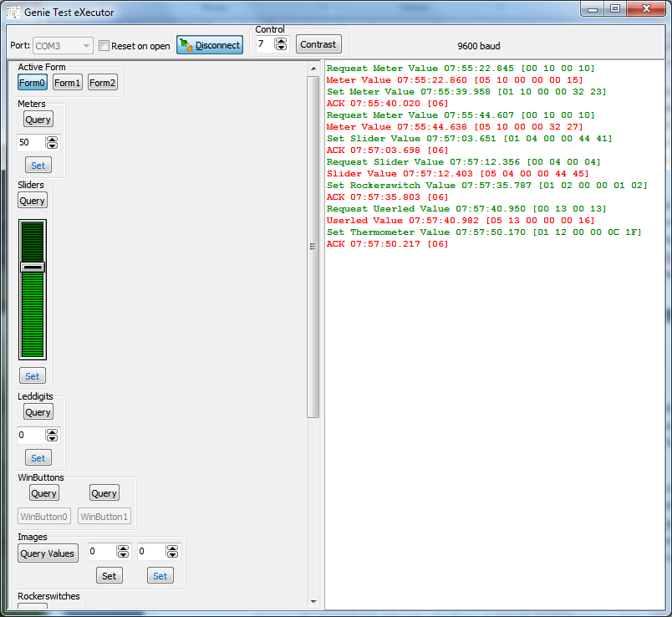672x617 pixels.
Task: Minimize the Genie Test eXecutor window
Action: click(593, 8)
